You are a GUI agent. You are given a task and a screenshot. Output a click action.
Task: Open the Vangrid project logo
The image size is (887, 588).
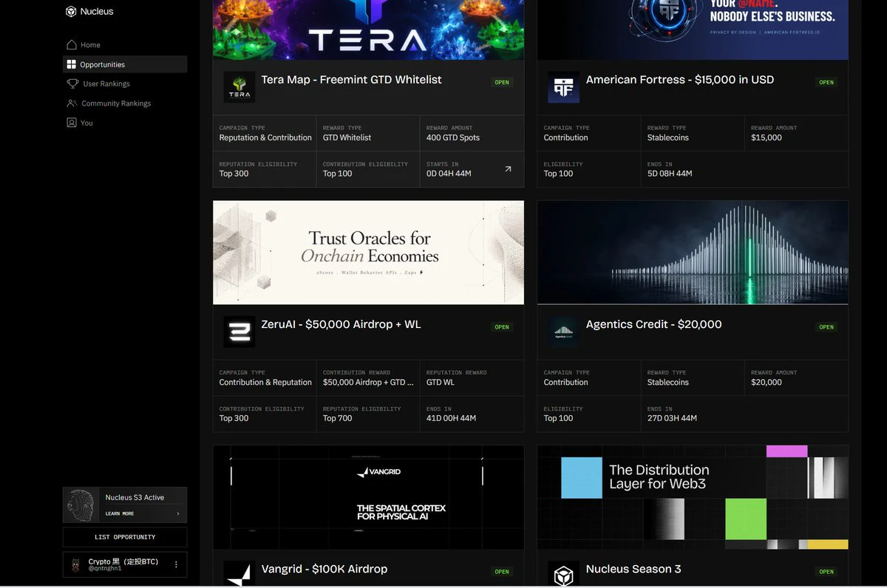coord(239,573)
